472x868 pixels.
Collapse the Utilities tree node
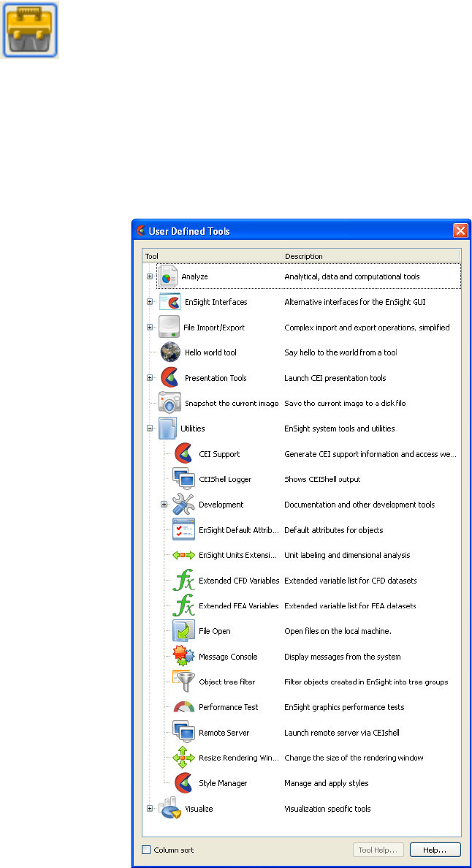point(149,429)
